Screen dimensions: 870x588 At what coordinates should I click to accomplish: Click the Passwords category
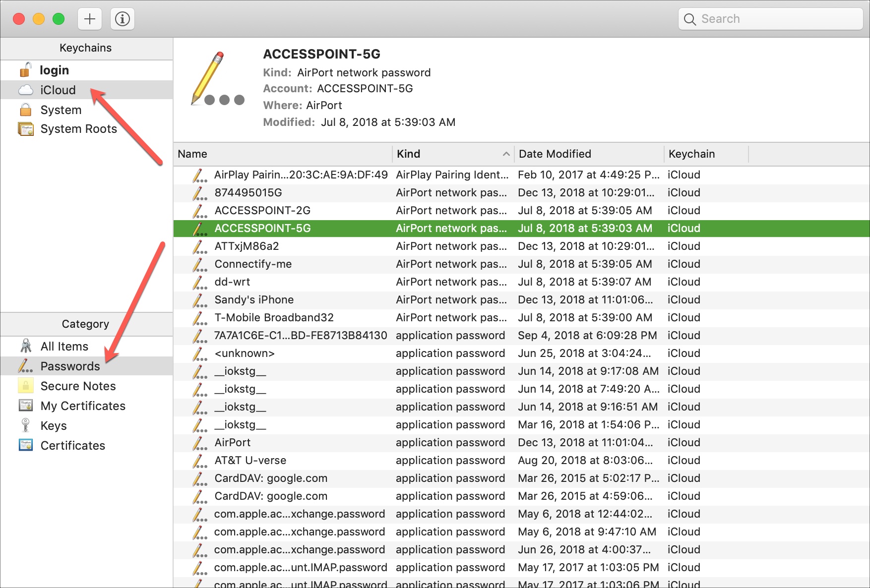70,366
